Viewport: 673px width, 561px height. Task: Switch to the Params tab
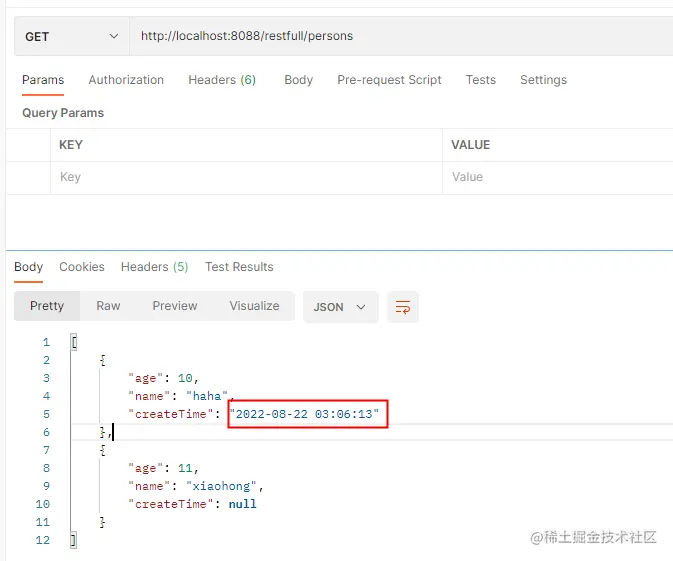(43, 80)
